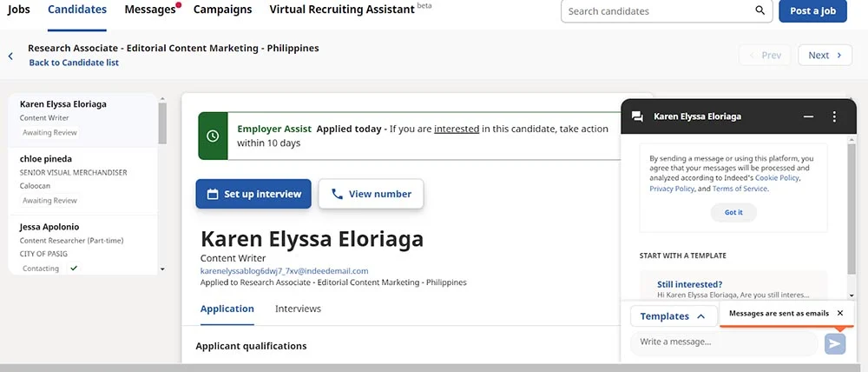Screen dimensions: 868x372
Task: Click the 'Applicant qualifications' heading
Action: click(x=252, y=346)
